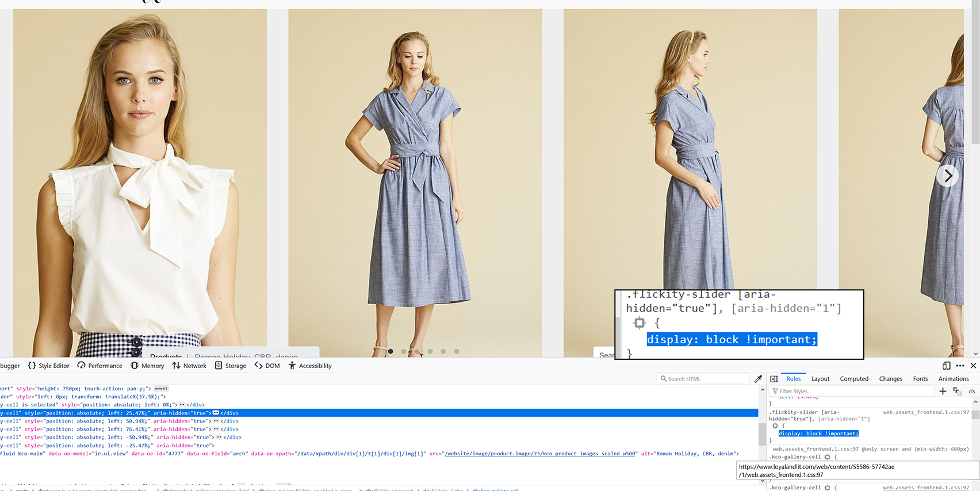Screen dimensions: 980x491
Task: Click the devtools dock-side icon
Action: point(946,366)
